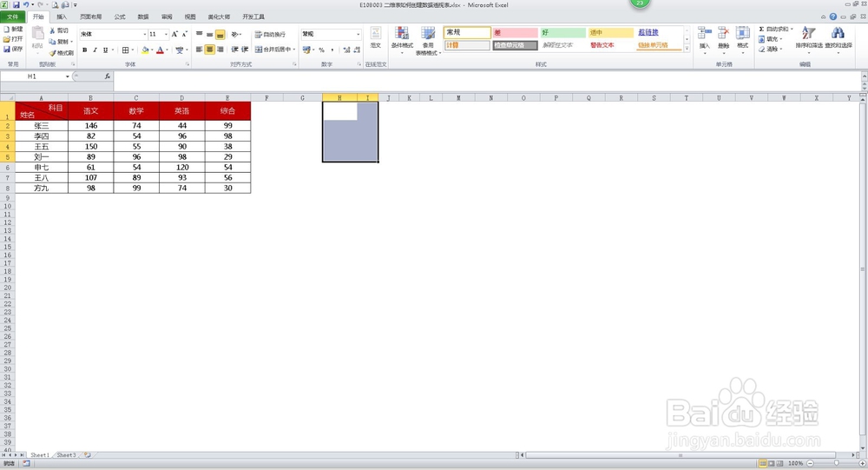Viewport: 868px width, 470px height.
Task: Toggle align text right
Action: pos(220,50)
